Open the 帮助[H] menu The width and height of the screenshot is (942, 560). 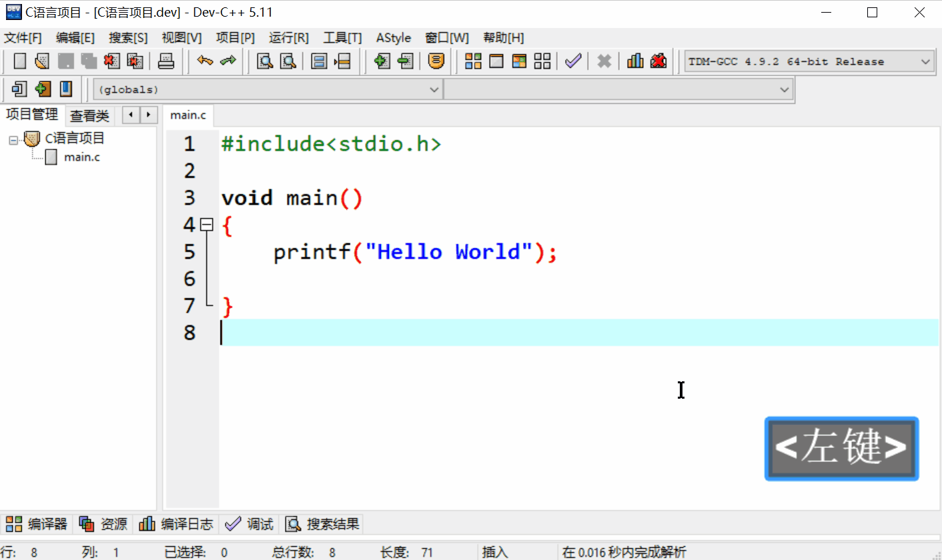[504, 38]
